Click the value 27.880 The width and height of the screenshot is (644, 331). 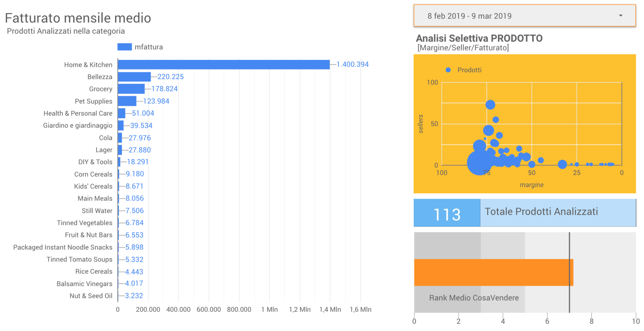pos(140,150)
